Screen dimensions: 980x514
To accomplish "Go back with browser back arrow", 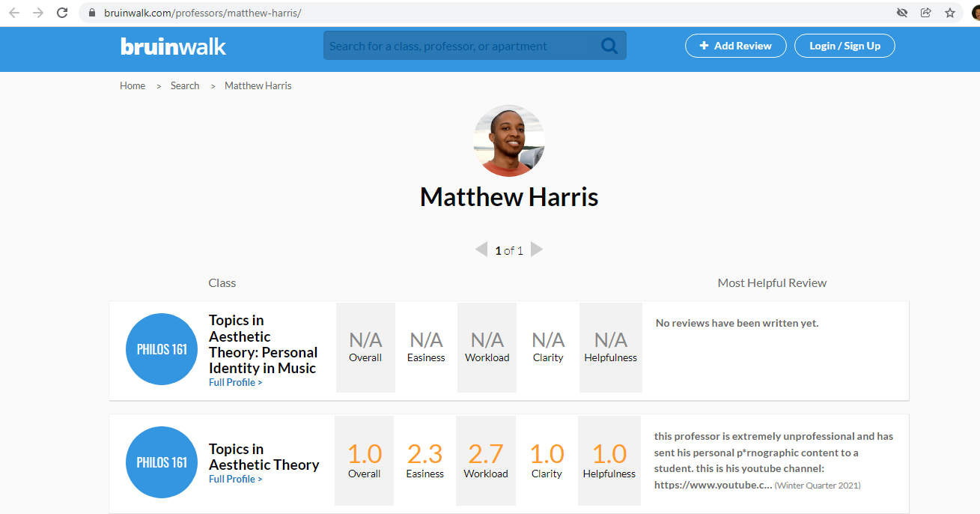I will point(14,13).
